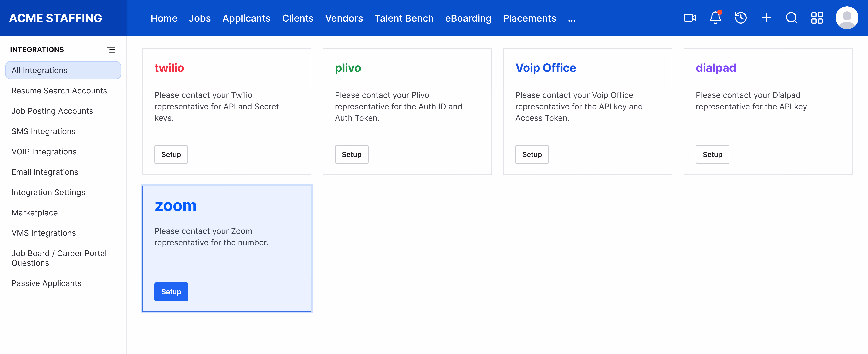Click the Plivo Auth ID description
The image size is (868, 354).
pyautogui.click(x=398, y=107)
